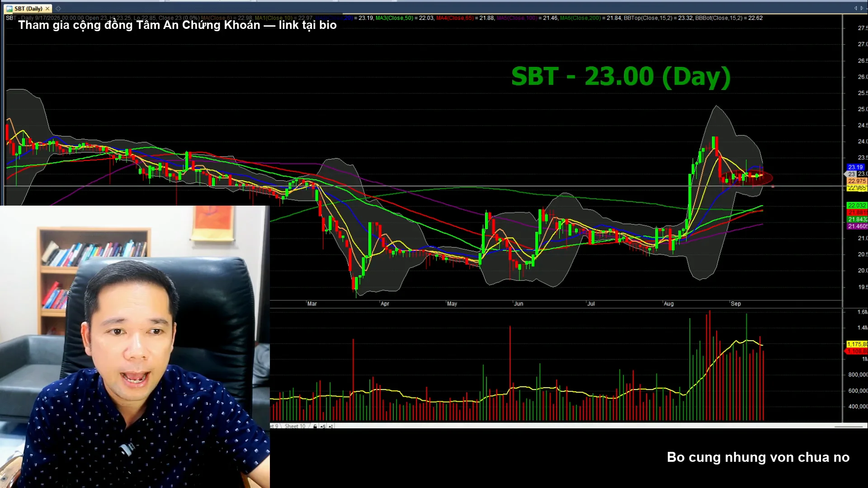Toggle the chart lock icon
The image size is (868, 488).
pyautogui.click(x=315, y=426)
